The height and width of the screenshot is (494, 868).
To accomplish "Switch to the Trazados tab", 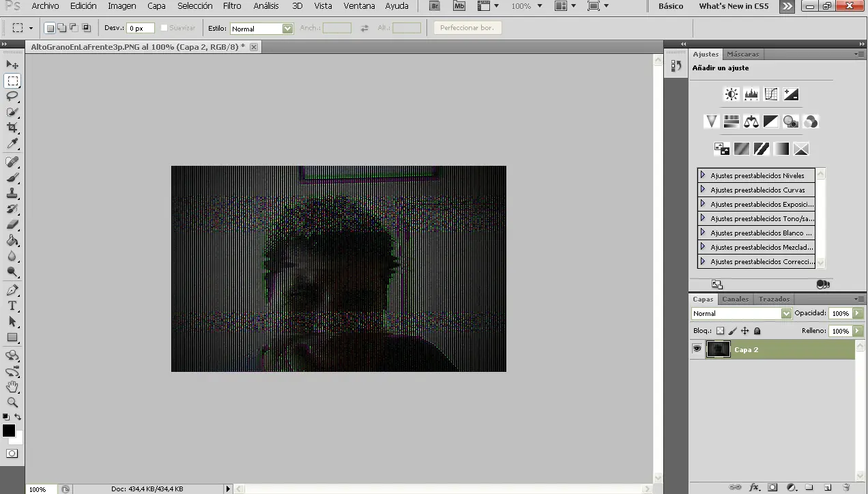I will click(774, 299).
